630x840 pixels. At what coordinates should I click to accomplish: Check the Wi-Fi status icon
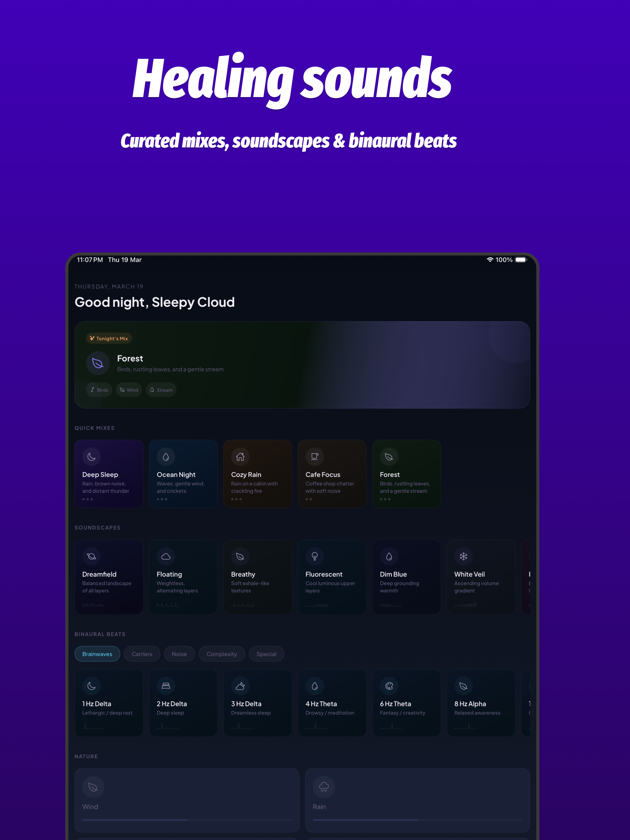490,260
